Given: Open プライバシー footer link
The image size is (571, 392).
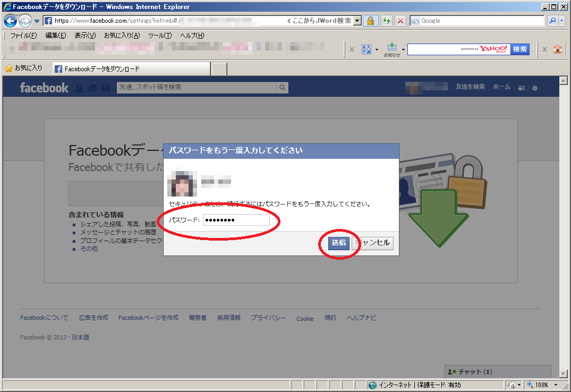Looking at the screenshot, I should pyautogui.click(x=268, y=318).
